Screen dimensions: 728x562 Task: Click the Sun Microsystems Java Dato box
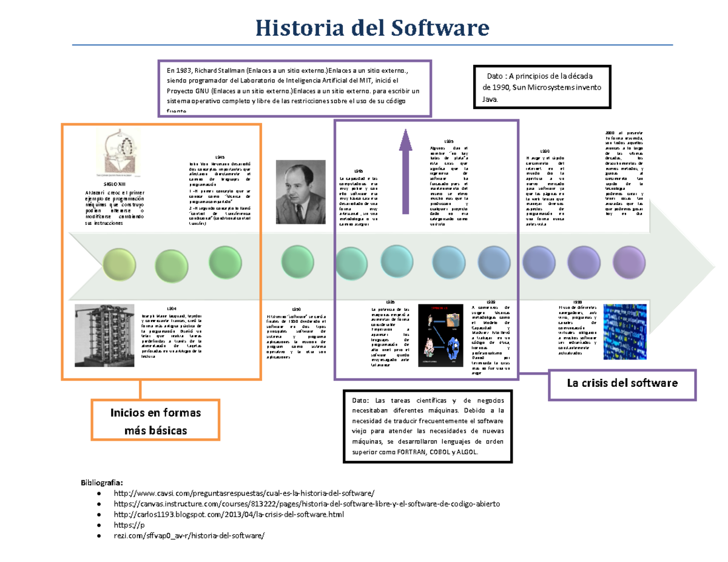(542, 87)
